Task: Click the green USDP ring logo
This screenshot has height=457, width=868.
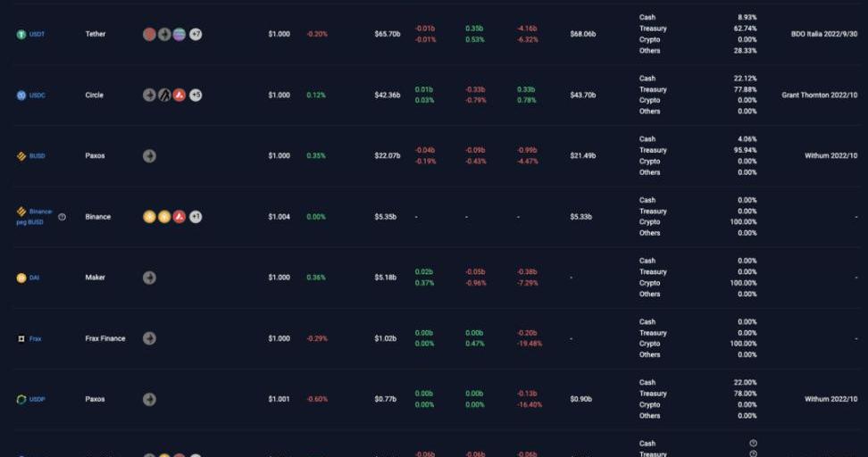Action: pyautogui.click(x=21, y=400)
